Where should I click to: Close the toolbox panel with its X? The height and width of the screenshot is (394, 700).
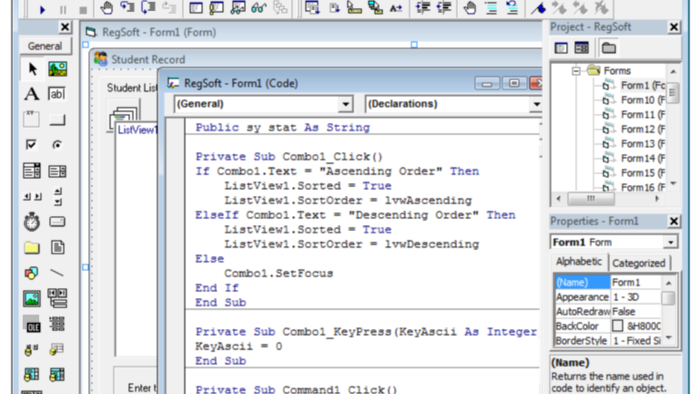[x=64, y=27]
